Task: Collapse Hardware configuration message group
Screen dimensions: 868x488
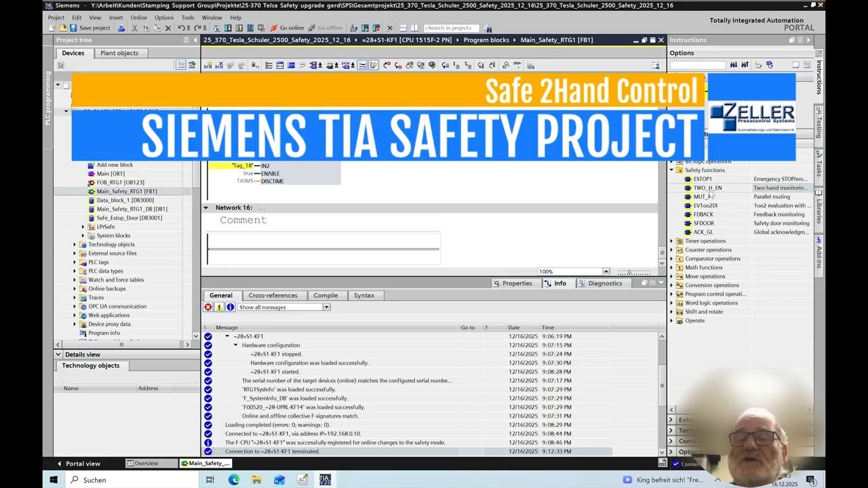Action: (236, 345)
